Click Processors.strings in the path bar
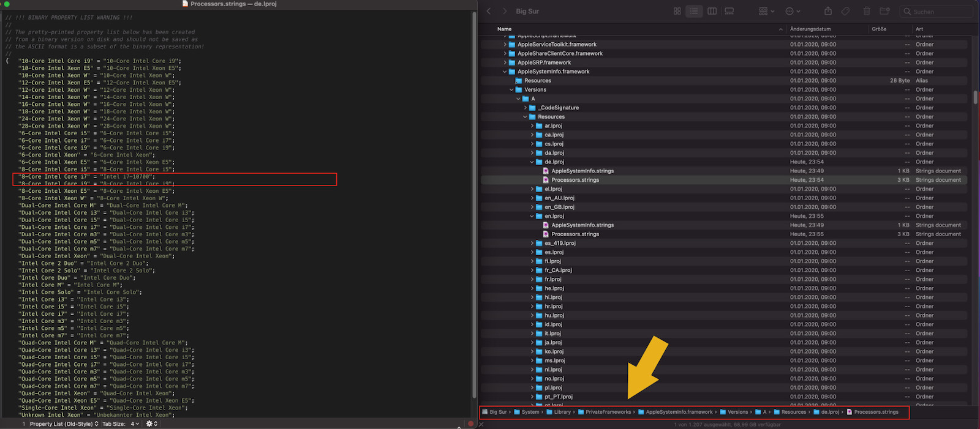Screen dimensions: 980x429 coord(872,412)
